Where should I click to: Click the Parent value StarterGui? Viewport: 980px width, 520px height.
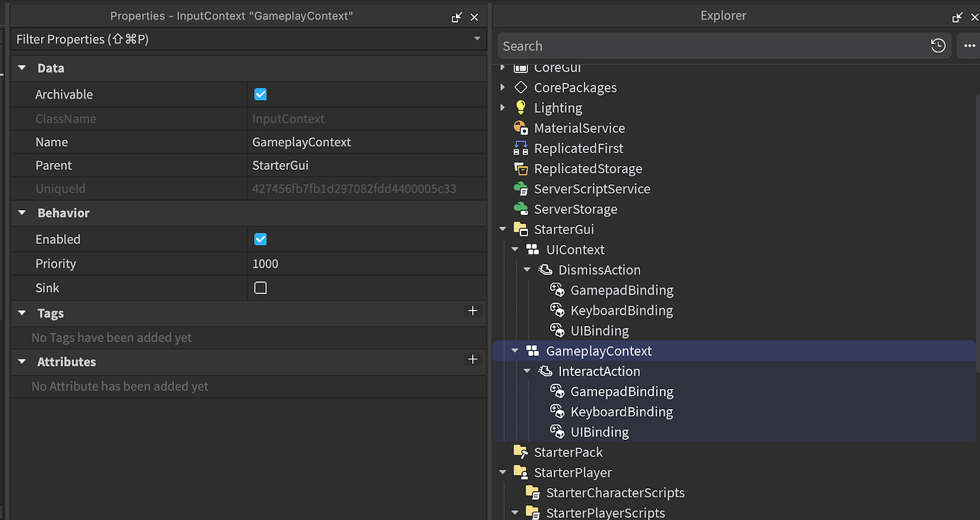(x=281, y=166)
